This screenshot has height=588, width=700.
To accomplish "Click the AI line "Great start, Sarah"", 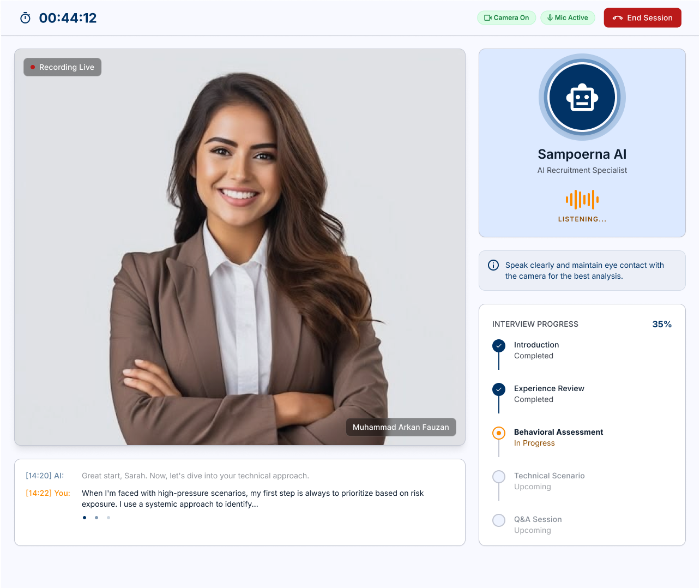I will [195, 476].
